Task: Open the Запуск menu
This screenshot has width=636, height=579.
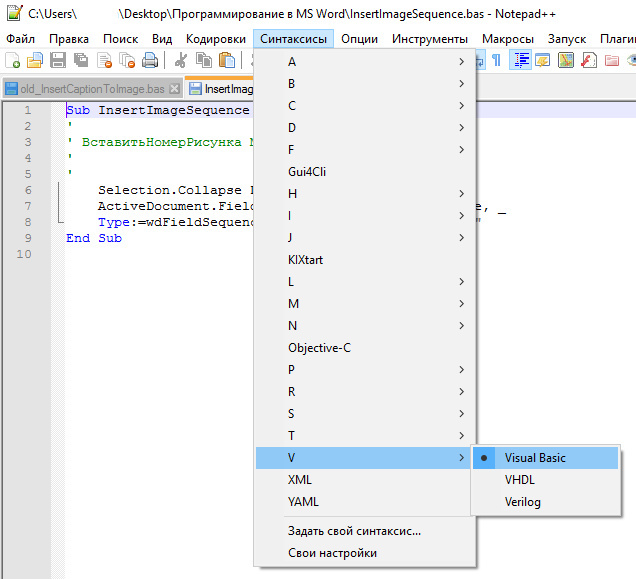Action: (567, 39)
